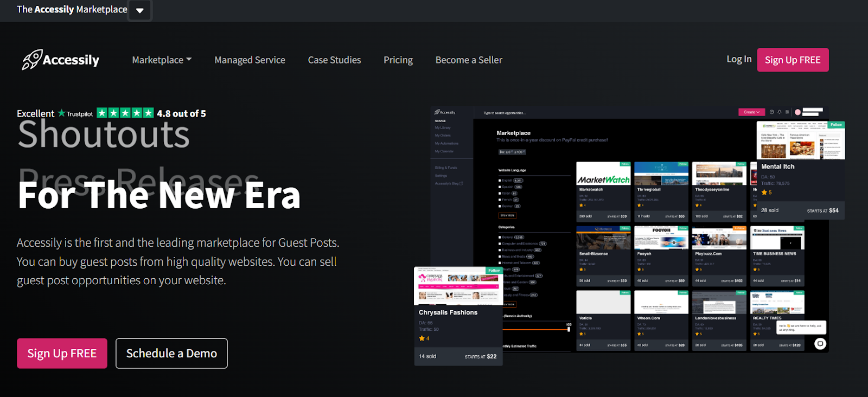Click the 'Marketplace' heading in preview
The height and width of the screenshot is (397, 868).
pos(513,133)
